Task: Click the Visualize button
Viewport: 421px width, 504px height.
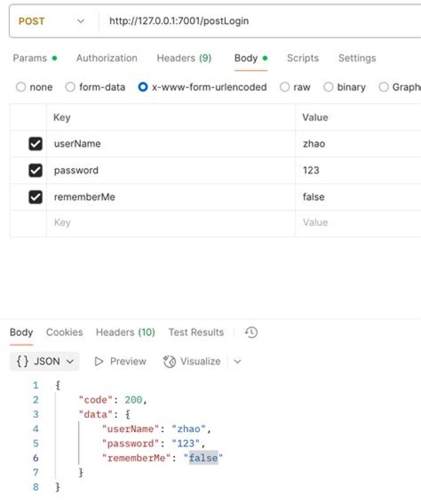Action: (x=192, y=361)
